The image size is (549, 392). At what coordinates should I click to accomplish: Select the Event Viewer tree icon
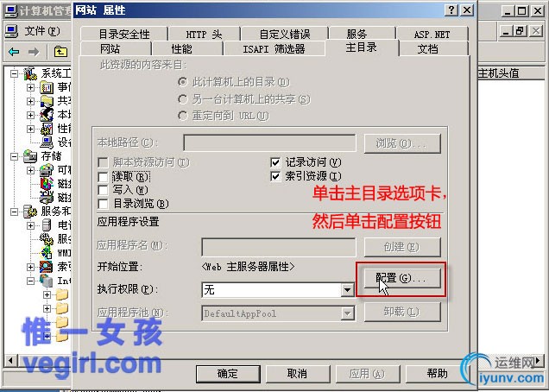(x=47, y=87)
